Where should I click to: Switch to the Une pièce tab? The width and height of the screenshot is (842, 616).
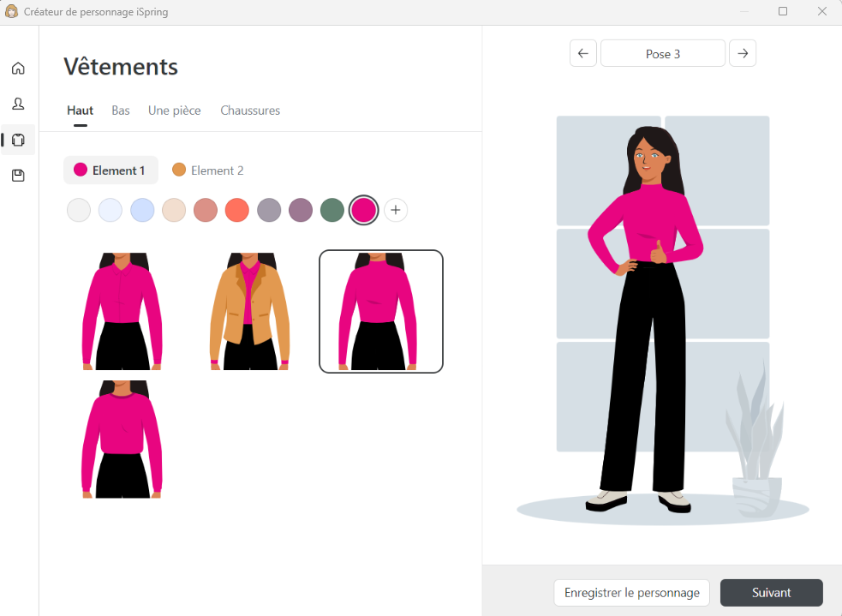pyautogui.click(x=175, y=111)
